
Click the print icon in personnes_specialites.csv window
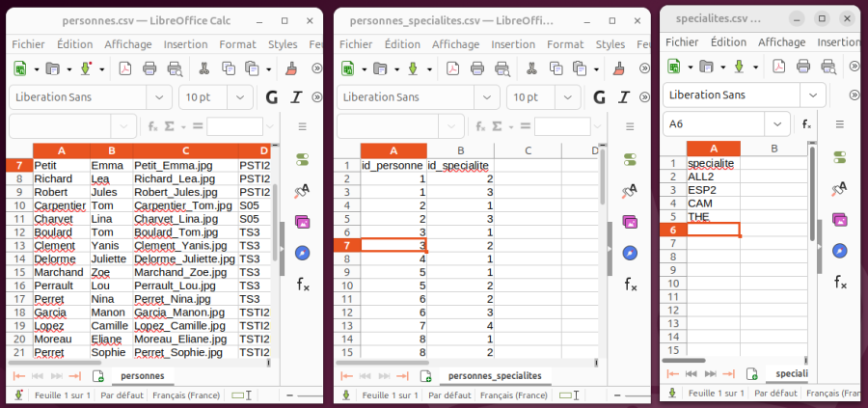point(477,68)
